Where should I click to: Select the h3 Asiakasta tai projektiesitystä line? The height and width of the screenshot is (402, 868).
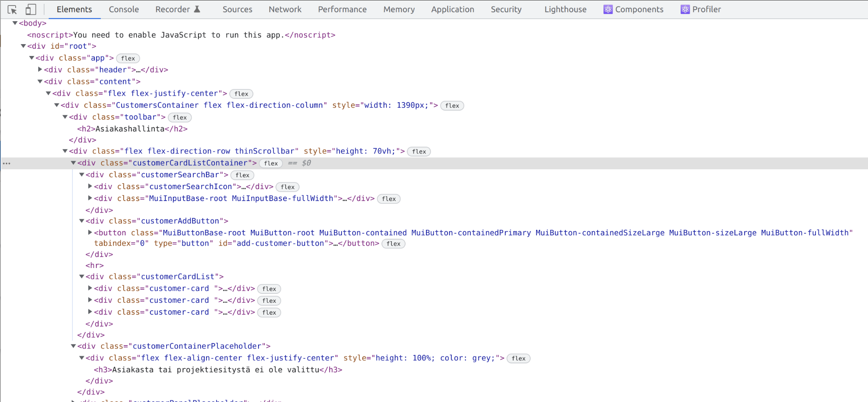click(218, 370)
